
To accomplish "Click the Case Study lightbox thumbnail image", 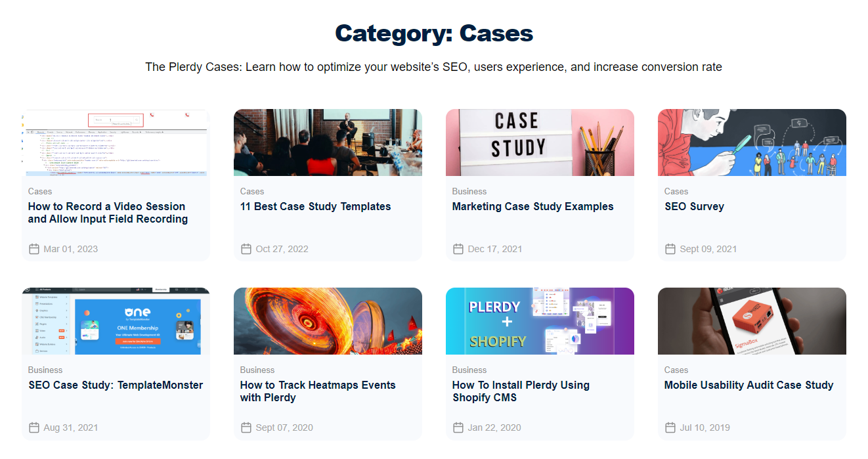I will [540, 142].
